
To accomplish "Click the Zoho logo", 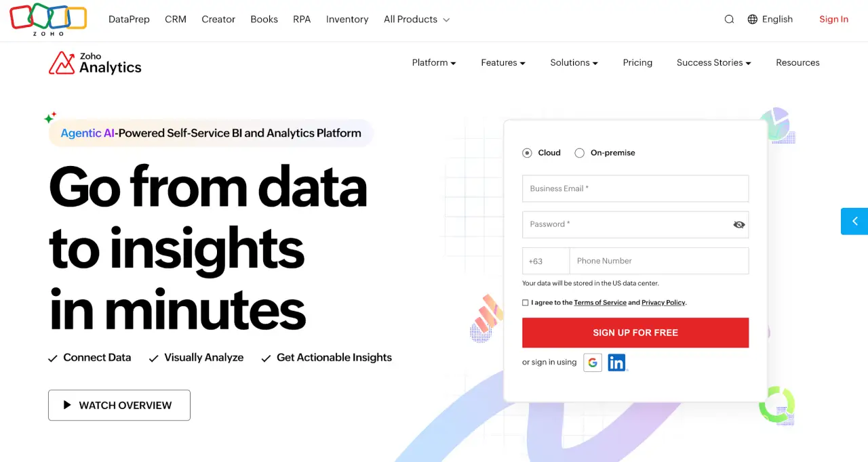I will [48, 20].
